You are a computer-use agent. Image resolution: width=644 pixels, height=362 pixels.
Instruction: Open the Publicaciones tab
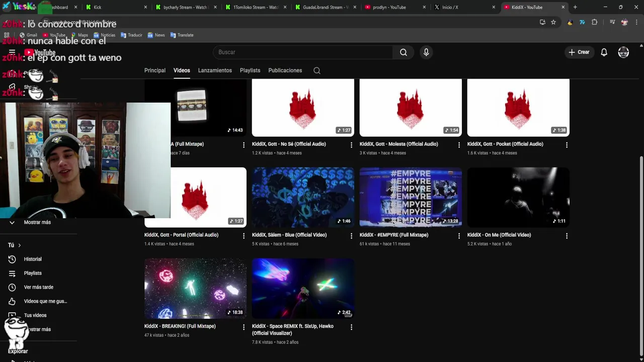pyautogui.click(x=285, y=70)
